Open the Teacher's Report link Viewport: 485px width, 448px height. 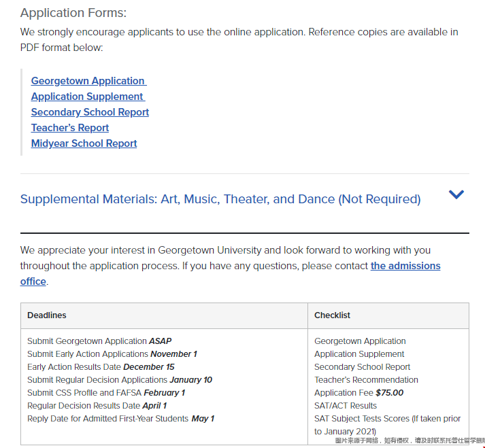pos(70,128)
